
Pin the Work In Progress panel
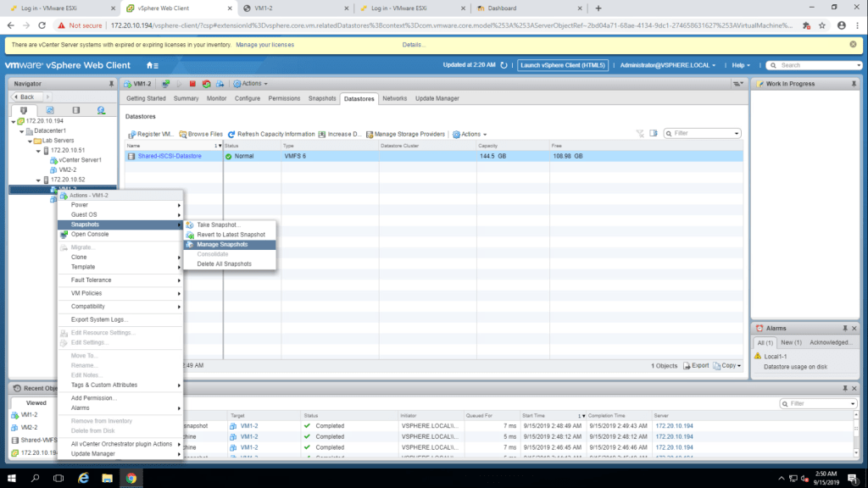click(x=854, y=84)
